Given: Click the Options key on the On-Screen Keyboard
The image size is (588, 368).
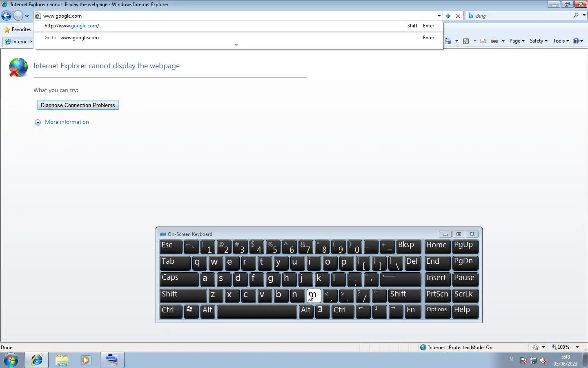Looking at the screenshot, I should 437,312.
